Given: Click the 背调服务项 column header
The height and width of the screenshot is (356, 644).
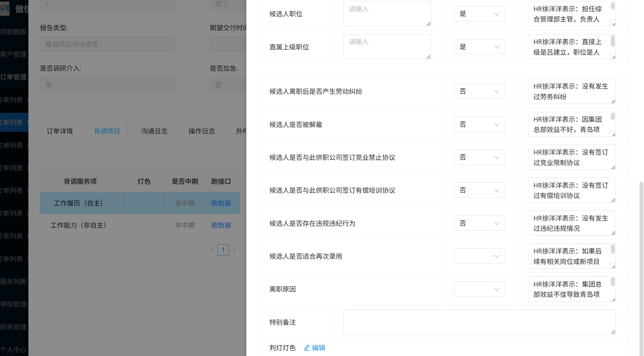Looking at the screenshot, I should point(80,181).
